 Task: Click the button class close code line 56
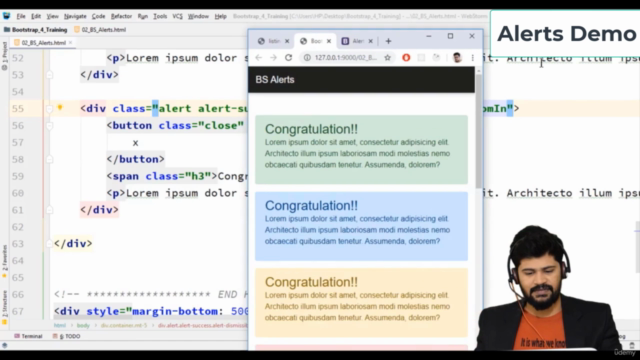(x=175, y=126)
